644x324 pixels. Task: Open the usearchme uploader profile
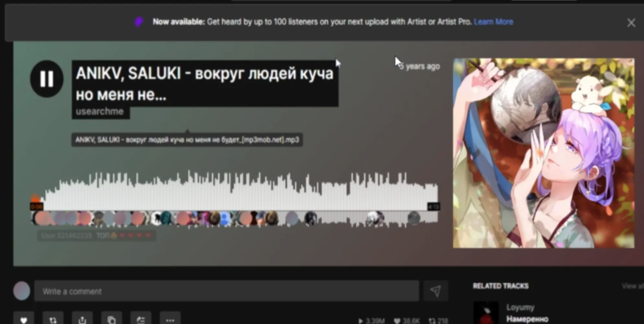point(100,111)
